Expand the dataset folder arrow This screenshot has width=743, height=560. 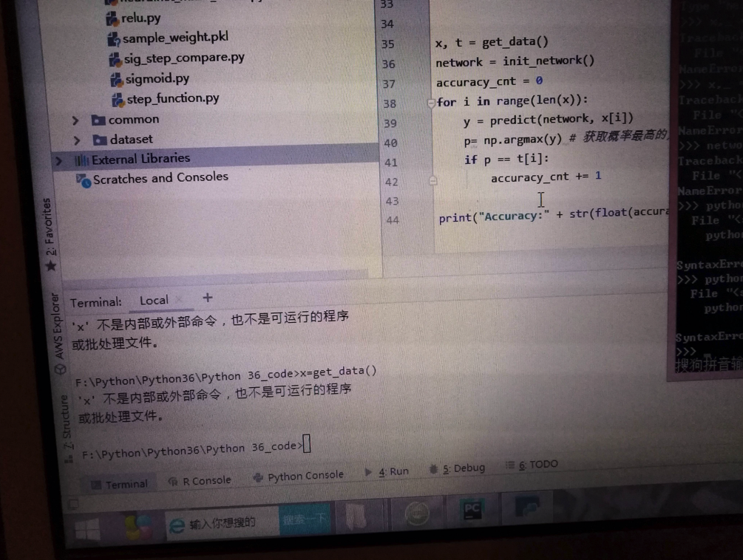[x=77, y=140]
